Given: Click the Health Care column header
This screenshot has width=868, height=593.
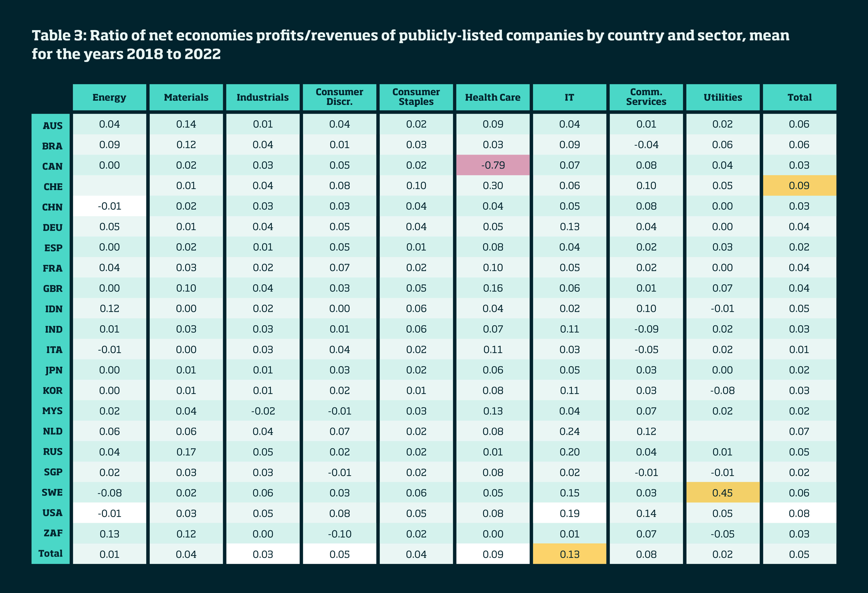Looking at the screenshot, I should (493, 97).
